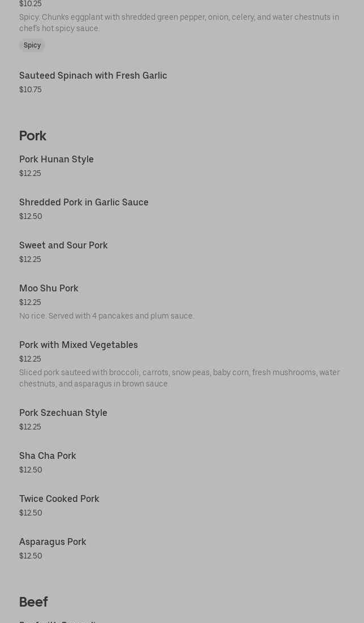Open Pork with Mixed Vegetables
Image resolution: width=364 pixels, height=623 pixels.
(x=79, y=345)
